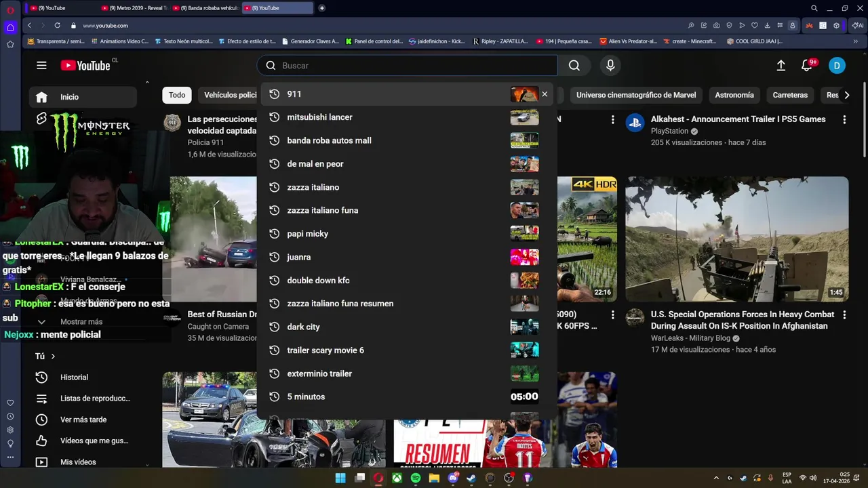Open Opera downloads icon
This screenshot has width=868, height=488.
click(767, 25)
